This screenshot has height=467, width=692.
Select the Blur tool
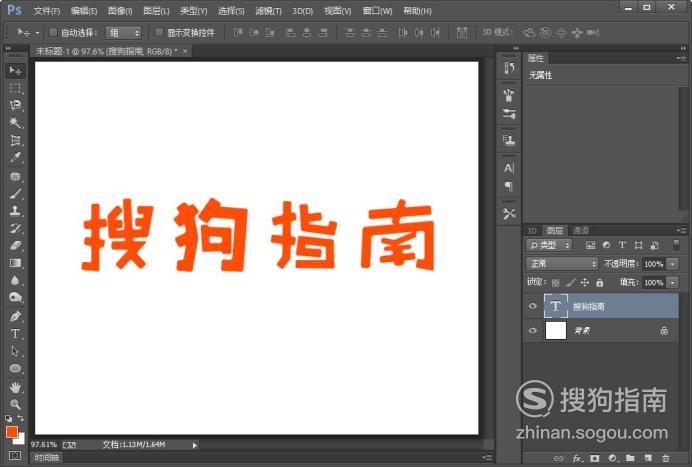[15, 280]
